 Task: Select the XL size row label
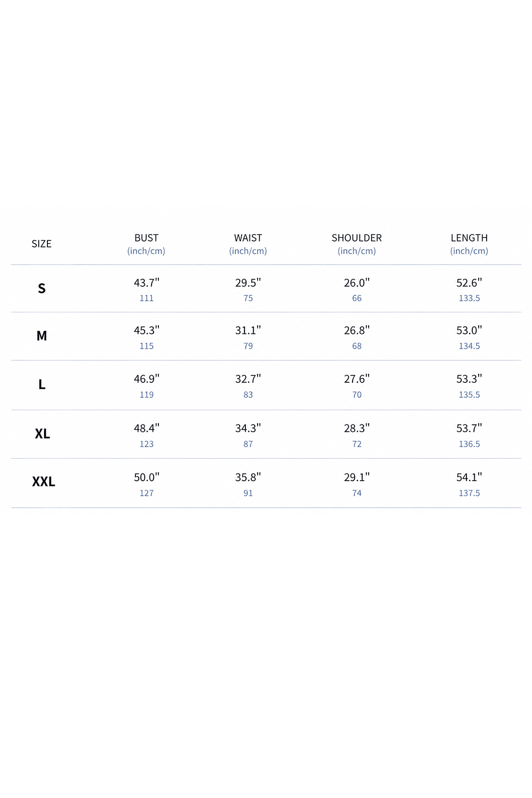click(42, 434)
